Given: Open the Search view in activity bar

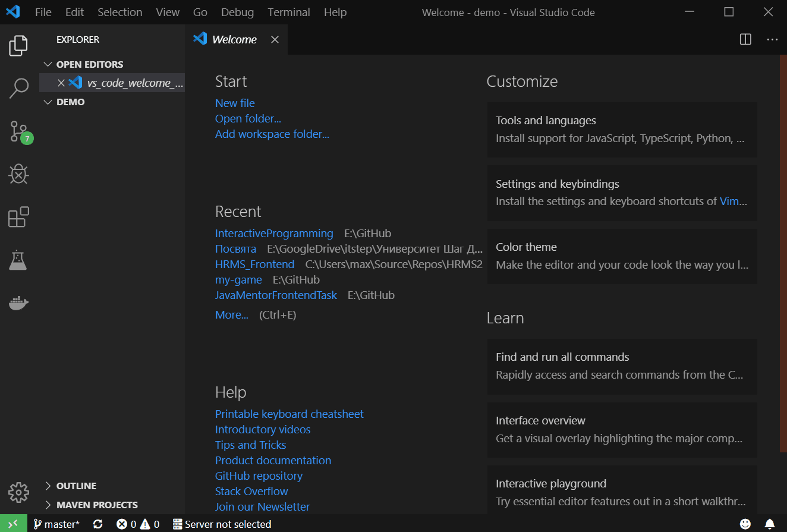Looking at the screenshot, I should point(19,88).
